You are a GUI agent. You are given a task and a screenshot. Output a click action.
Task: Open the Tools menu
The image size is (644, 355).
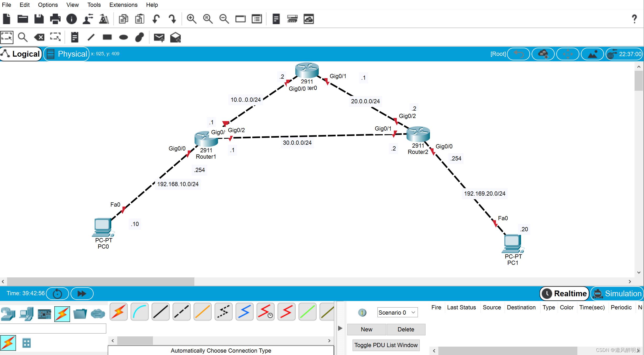pos(94,5)
